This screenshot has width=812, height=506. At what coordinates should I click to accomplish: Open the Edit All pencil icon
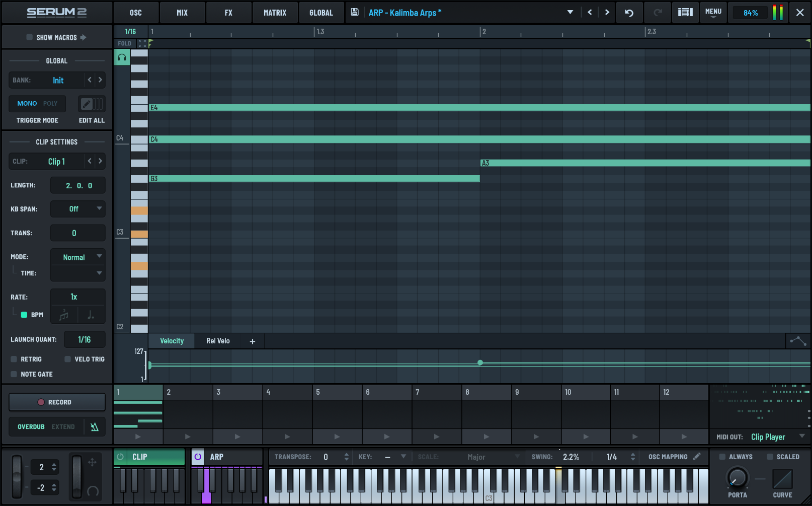(92, 104)
